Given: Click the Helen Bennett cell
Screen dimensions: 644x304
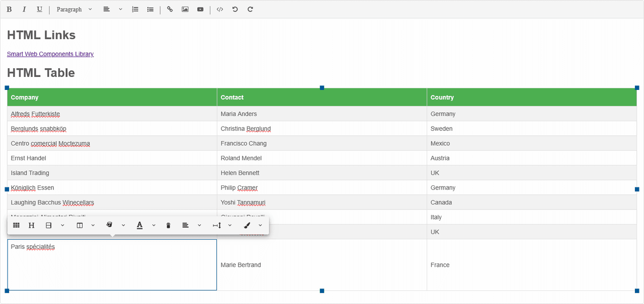Looking at the screenshot, I should [322, 173].
